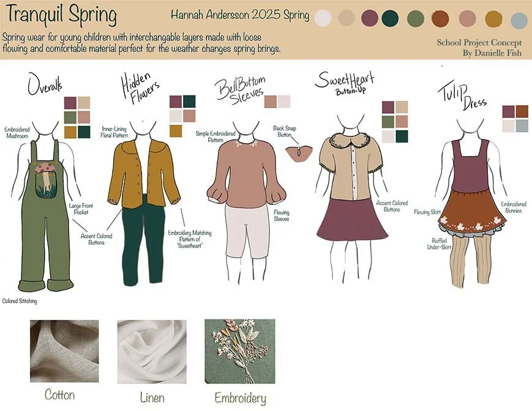Click the 'Large Front Pocket' label

point(81,209)
